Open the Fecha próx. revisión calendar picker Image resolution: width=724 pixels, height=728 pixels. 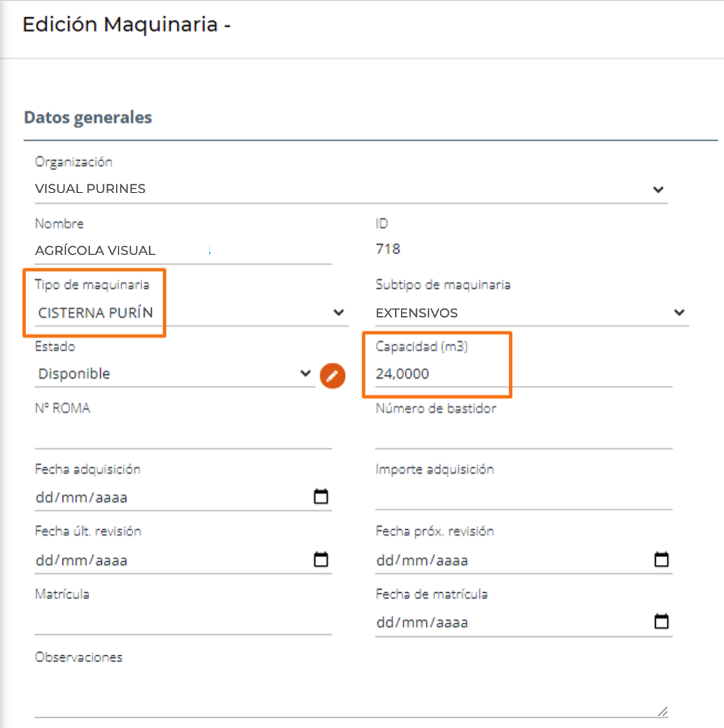pyautogui.click(x=662, y=560)
